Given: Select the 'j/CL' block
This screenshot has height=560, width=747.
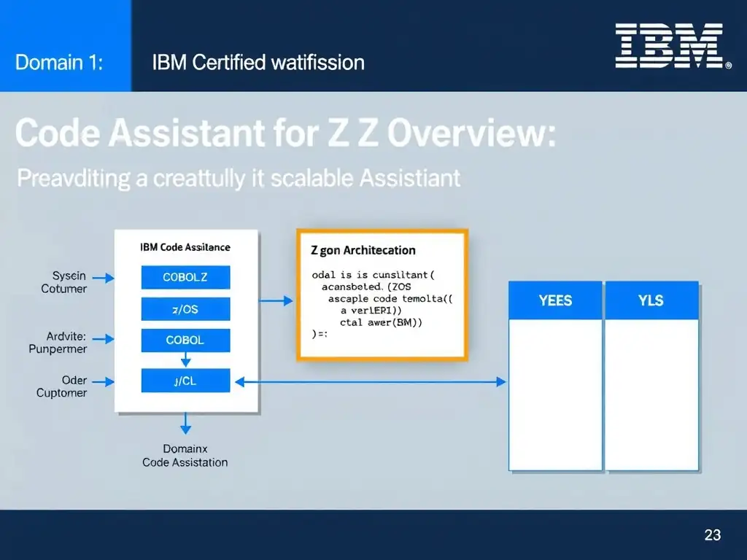Looking at the screenshot, I should [x=185, y=381].
